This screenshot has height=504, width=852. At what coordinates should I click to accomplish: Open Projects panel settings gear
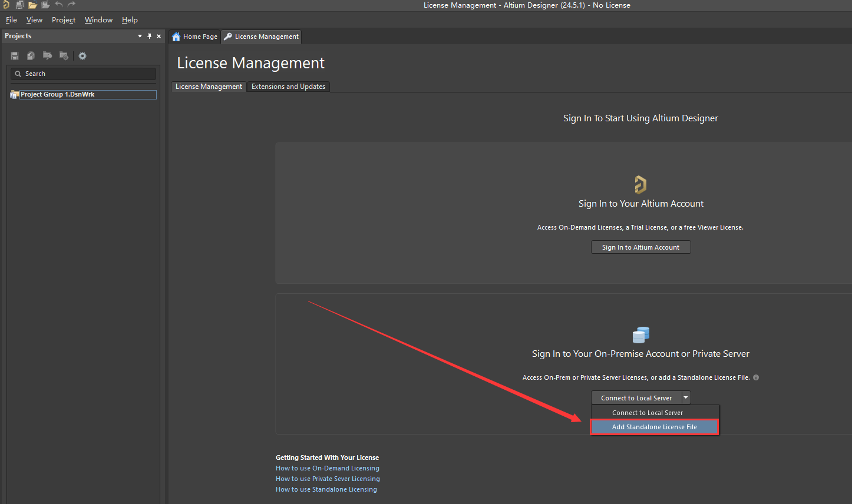click(82, 56)
